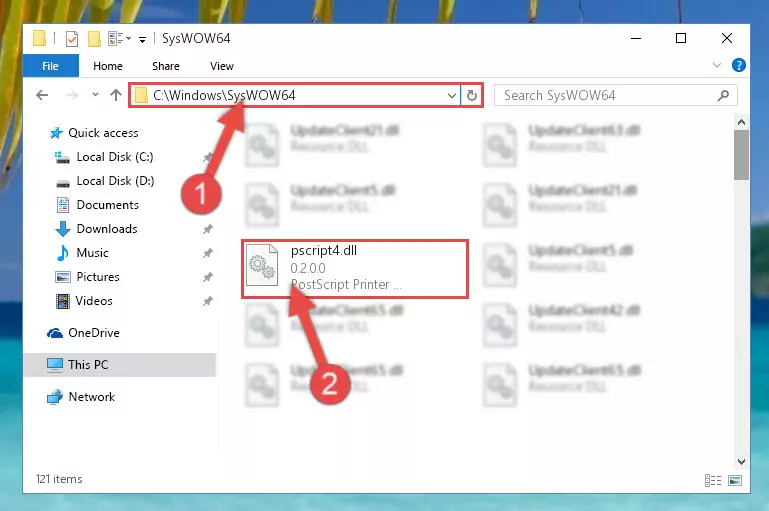Image resolution: width=769 pixels, height=511 pixels.
Task: Select Network in the navigation pane
Action: click(91, 397)
